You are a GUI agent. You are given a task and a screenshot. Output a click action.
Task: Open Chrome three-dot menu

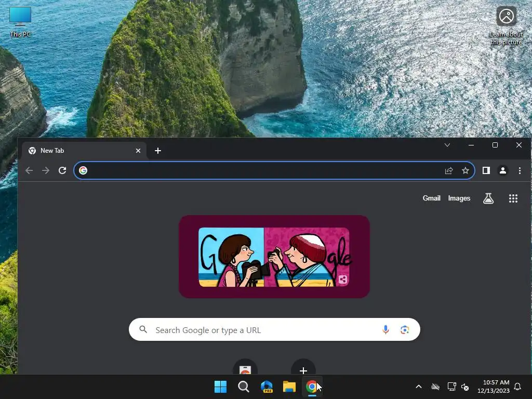tap(520, 170)
